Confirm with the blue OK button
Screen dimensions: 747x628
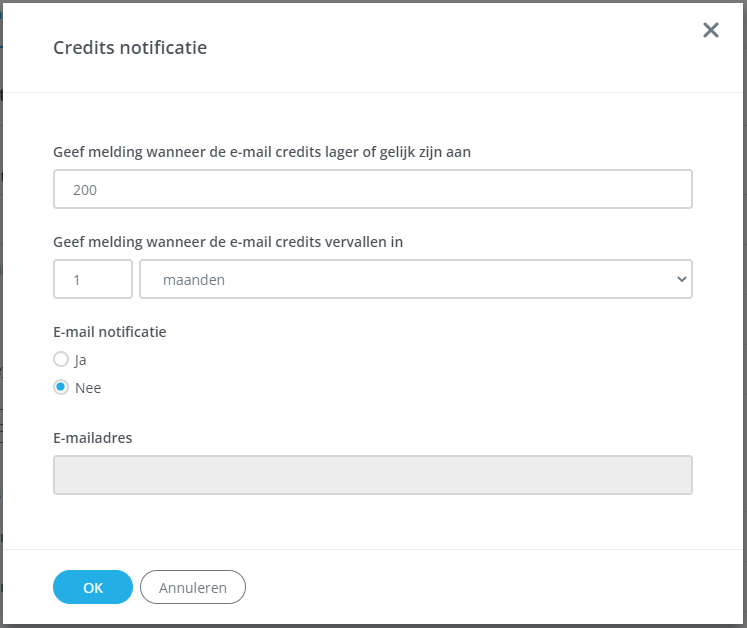click(93, 587)
